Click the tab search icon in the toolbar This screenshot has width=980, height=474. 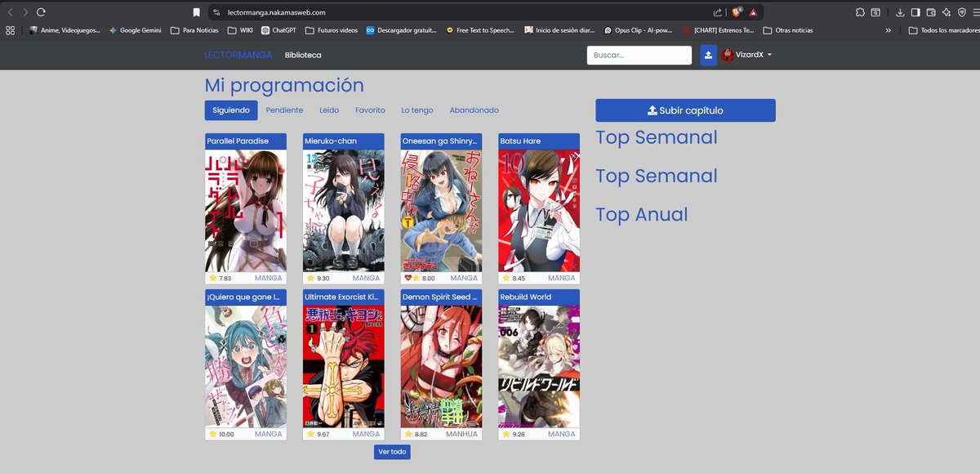(875, 12)
